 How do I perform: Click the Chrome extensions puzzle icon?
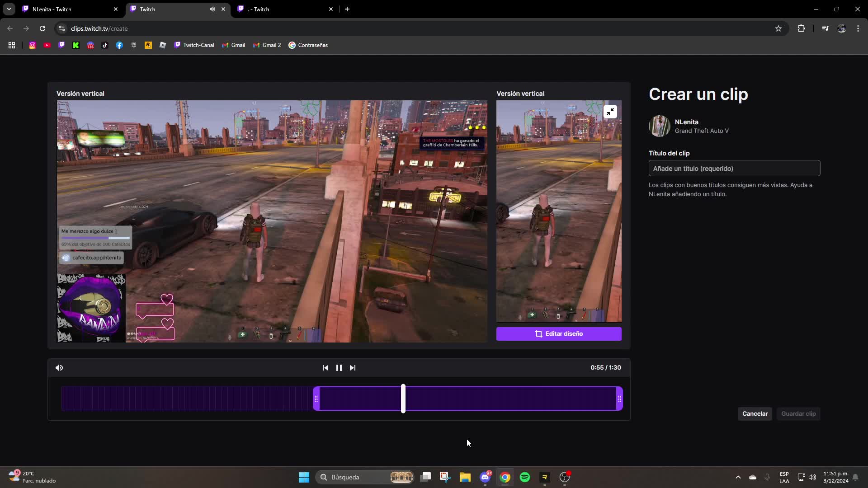(801, 28)
